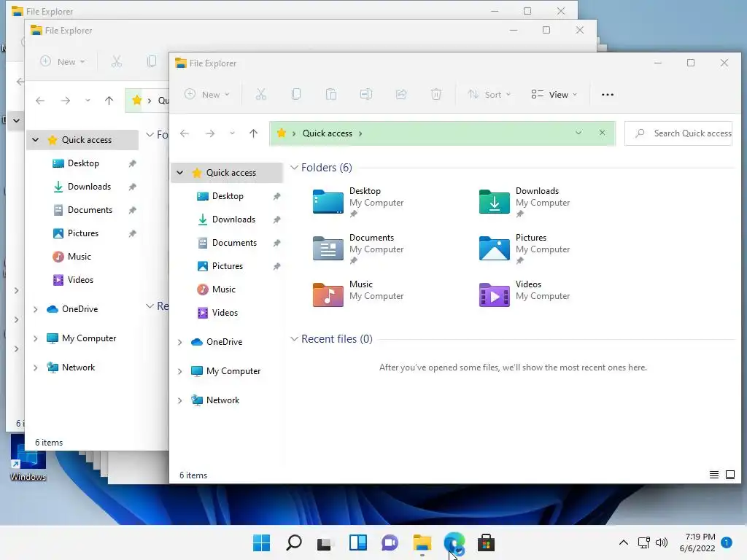The height and width of the screenshot is (560, 747).
Task: Select My Computer in middle window navigation pane
Action: coord(88,338)
